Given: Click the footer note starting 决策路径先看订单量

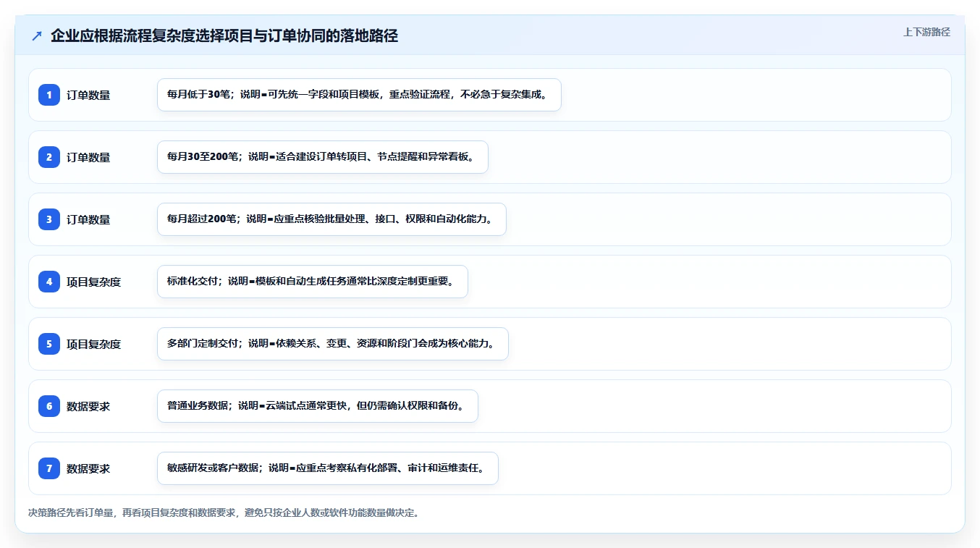Looking at the screenshot, I should tap(224, 513).
